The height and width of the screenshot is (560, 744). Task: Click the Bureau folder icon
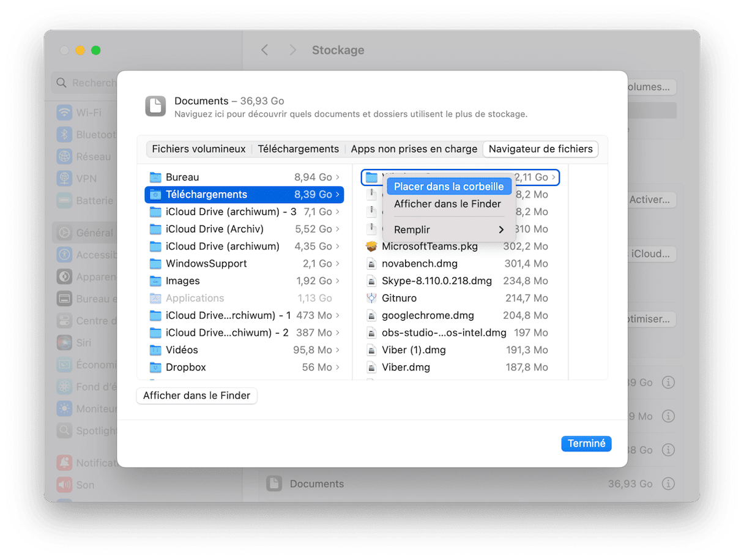pyautogui.click(x=155, y=177)
